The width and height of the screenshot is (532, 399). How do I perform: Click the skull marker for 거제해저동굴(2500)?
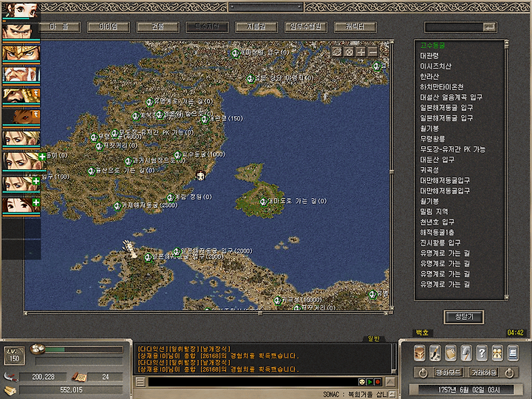[117, 206]
